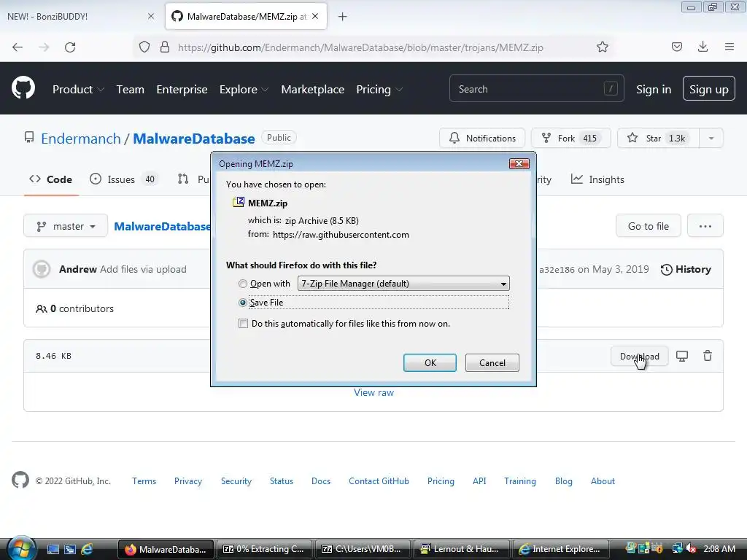
Task: Open the Enterprise header link
Action: [182, 90]
